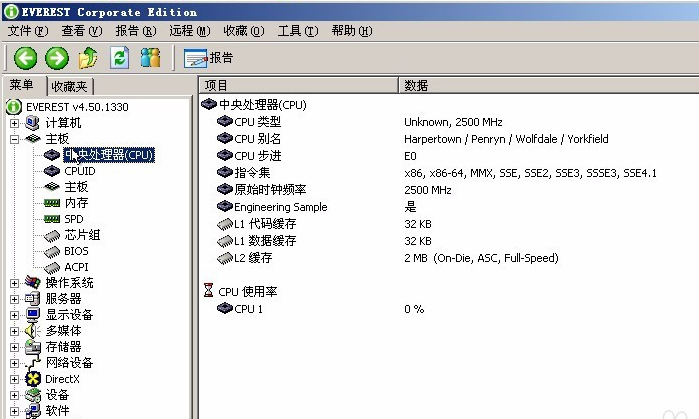Click the 存储器 drive icon
699x419 pixels.
pos(33,347)
